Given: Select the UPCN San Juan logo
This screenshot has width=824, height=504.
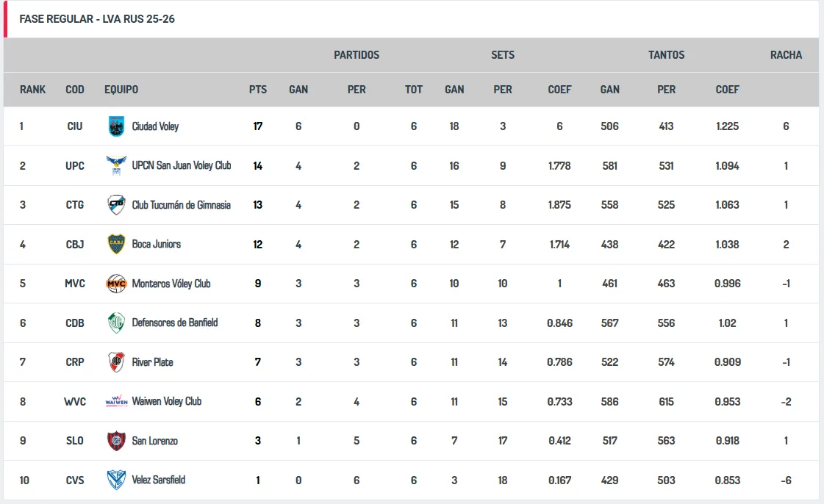Looking at the screenshot, I should (116, 165).
